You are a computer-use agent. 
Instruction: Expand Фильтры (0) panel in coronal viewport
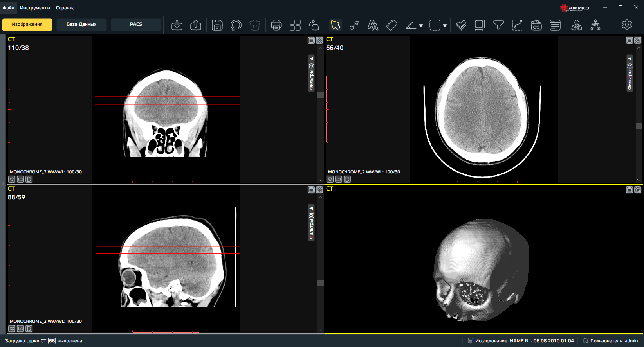311,73
